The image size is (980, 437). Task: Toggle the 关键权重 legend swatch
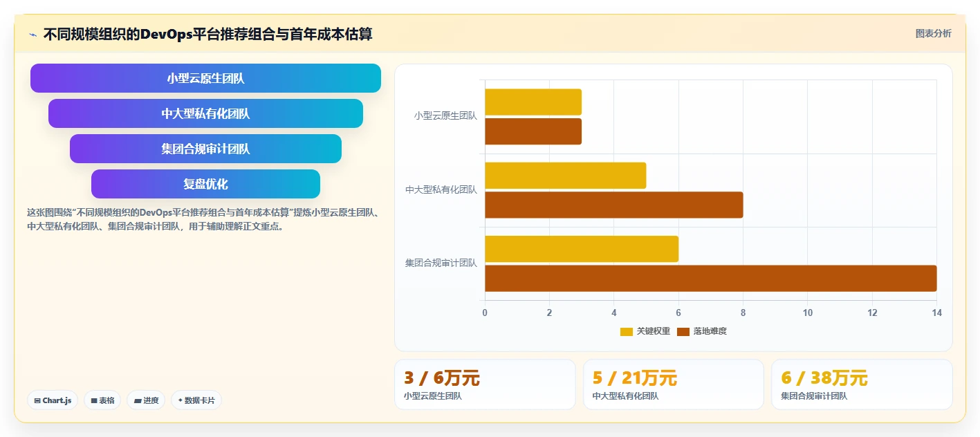click(x=627, y=331)
